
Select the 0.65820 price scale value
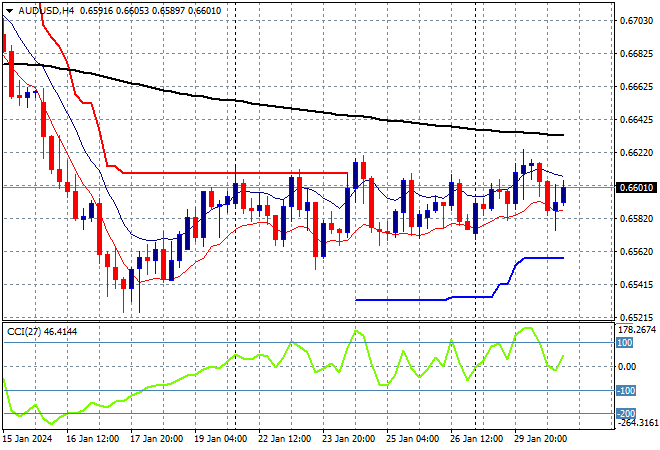tap(636, 218)
